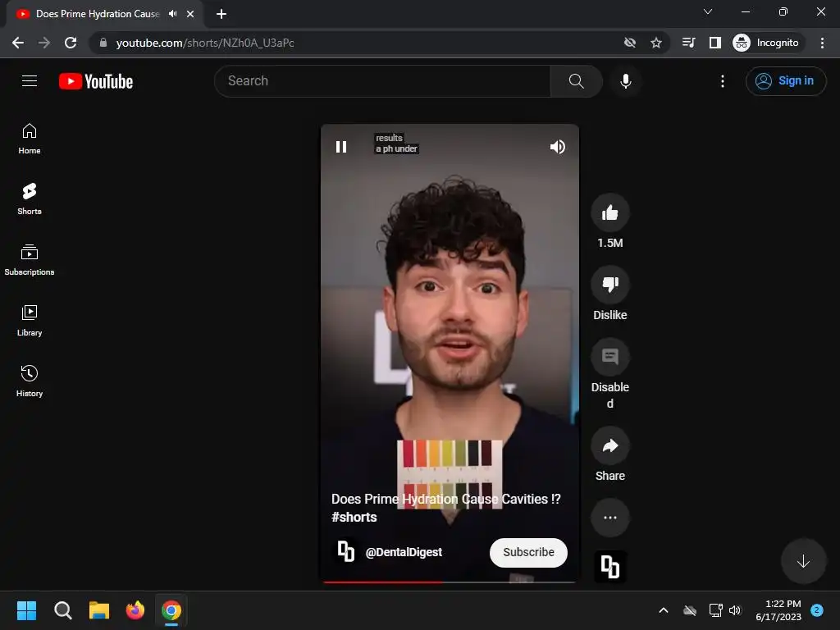Select the Does Prime Hydration tab

[104, 14]
